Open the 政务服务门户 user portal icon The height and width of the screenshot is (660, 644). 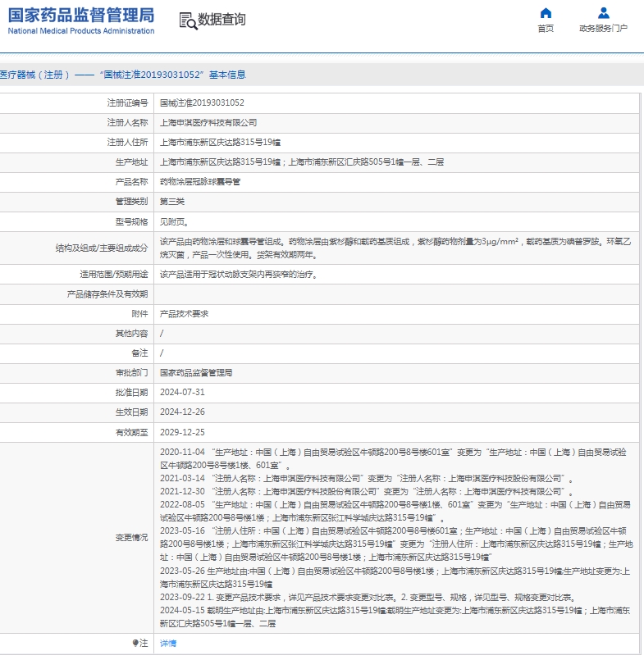(603, 13)
